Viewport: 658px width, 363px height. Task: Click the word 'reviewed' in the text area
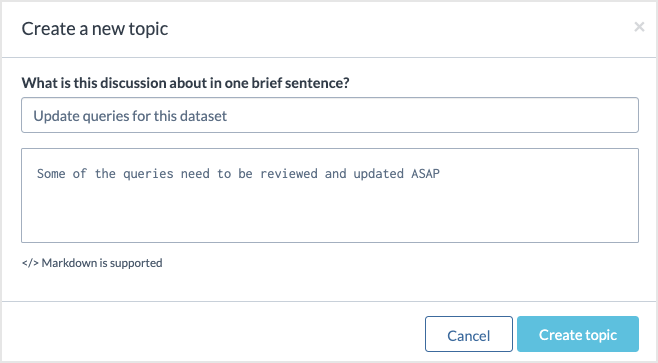(x=289, y=173)
